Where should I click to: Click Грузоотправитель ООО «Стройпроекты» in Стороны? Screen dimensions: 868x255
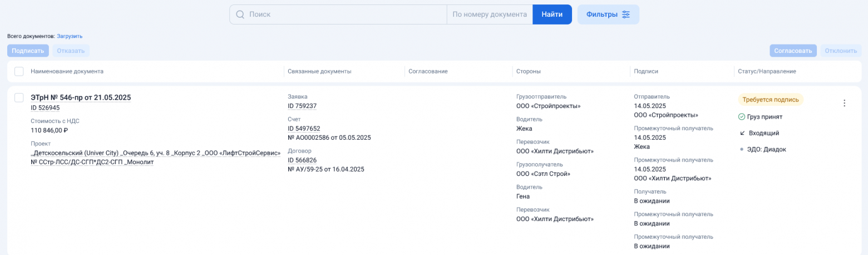point(548,106)
